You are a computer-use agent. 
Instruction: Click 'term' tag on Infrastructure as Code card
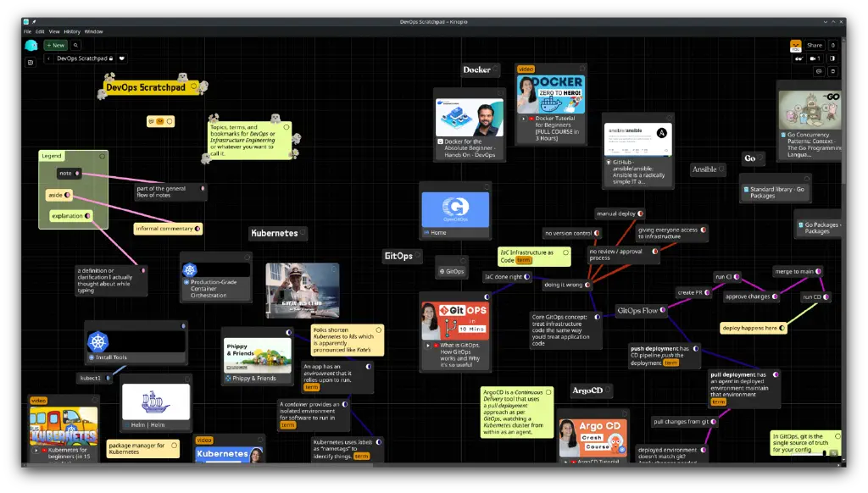523,260
